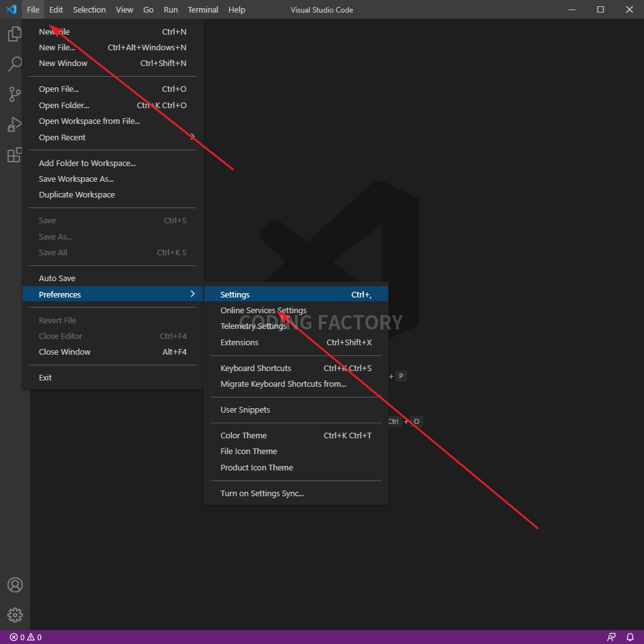Open User Snippets

296,410
